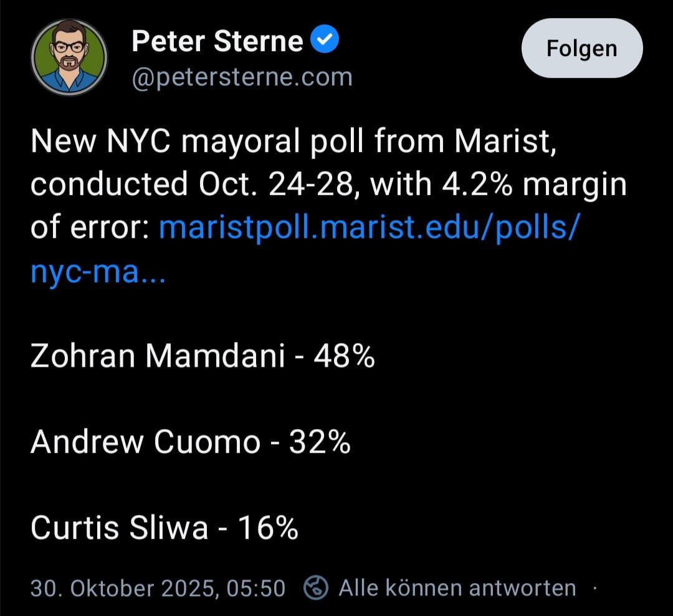Click the globe reply-settings icon
Screen dimensions: 673x616
pos(315,588)
